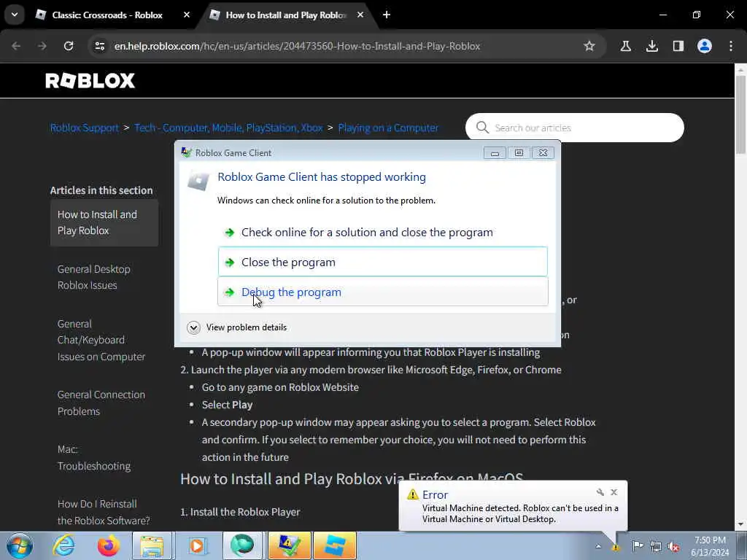This screenshot has height=560, width=747.
Task: Click the scrollbar down arrow
Action: pos(740,525)
